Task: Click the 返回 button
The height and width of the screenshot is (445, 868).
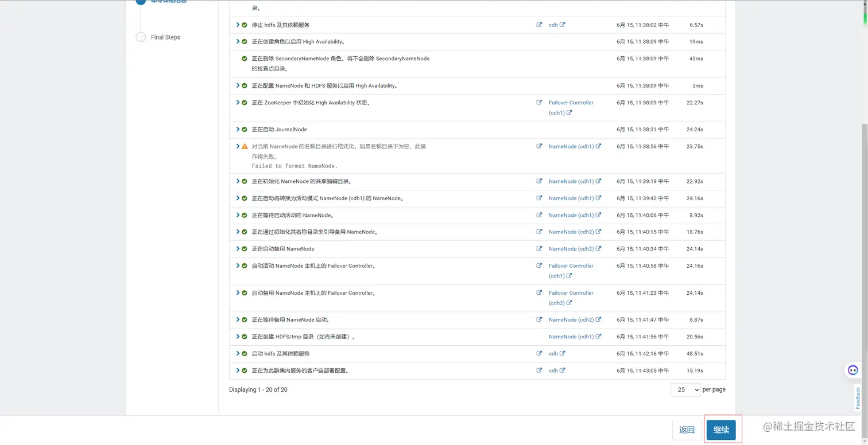Action: pyautogui.click(x=687, y=430)
